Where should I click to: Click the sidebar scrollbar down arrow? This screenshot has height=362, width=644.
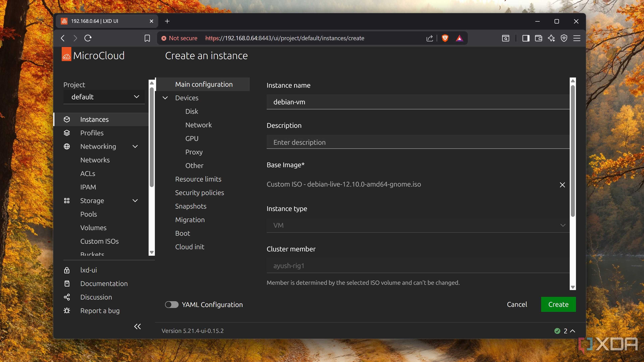(151, 252)
